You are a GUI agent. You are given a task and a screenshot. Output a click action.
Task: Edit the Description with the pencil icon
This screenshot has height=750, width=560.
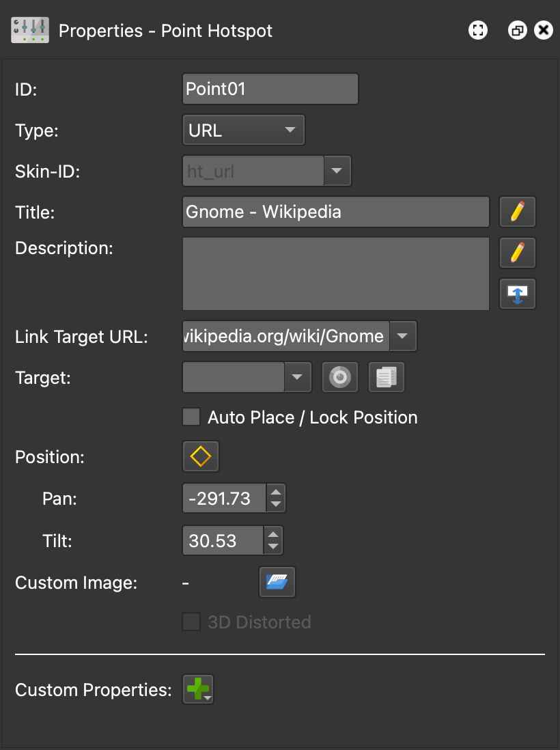[x=517, y=253]
